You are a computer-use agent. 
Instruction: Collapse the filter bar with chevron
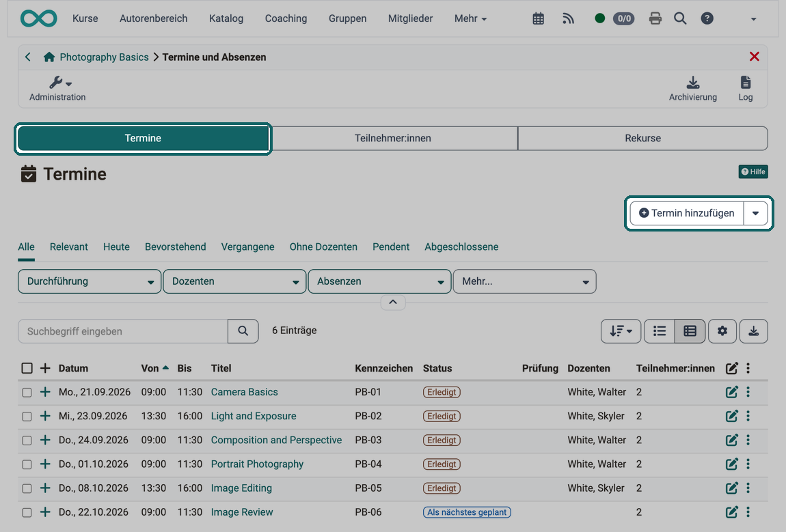pyautogui.click(x=393, y=302)
